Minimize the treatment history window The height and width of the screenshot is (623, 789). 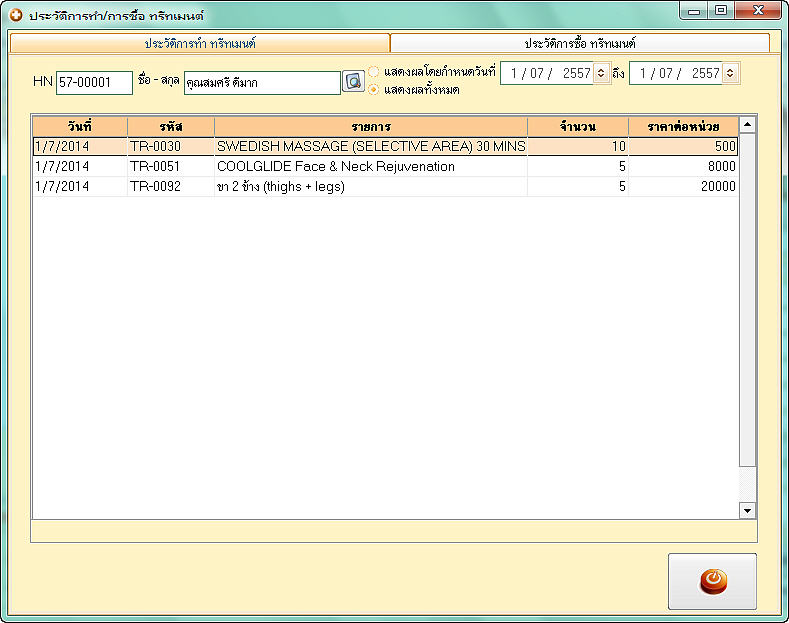click(x=694, y=11)
